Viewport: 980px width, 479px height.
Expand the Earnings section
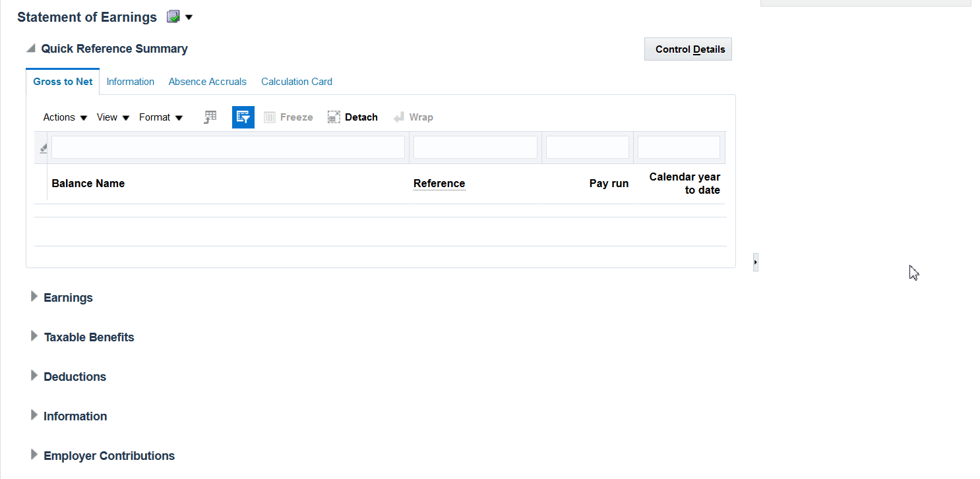pos(34,296)
